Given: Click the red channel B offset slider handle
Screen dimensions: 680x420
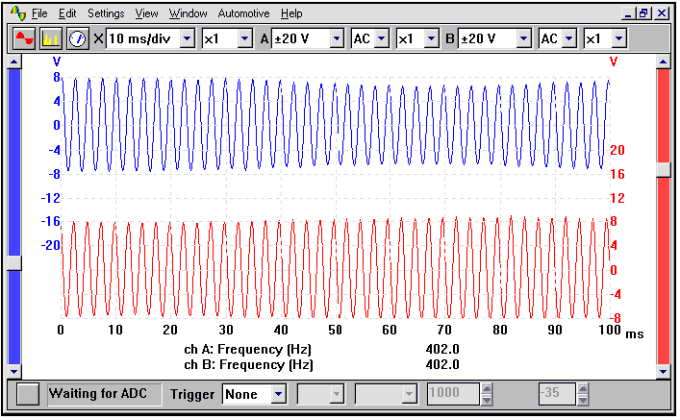Looking at the screenshot, I should tap(663, 169).
